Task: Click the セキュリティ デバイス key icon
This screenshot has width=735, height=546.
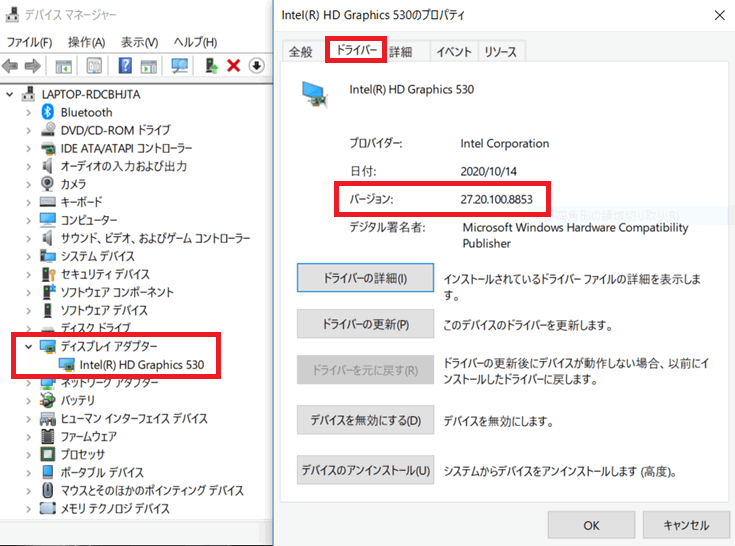Action: coord(48,274)
